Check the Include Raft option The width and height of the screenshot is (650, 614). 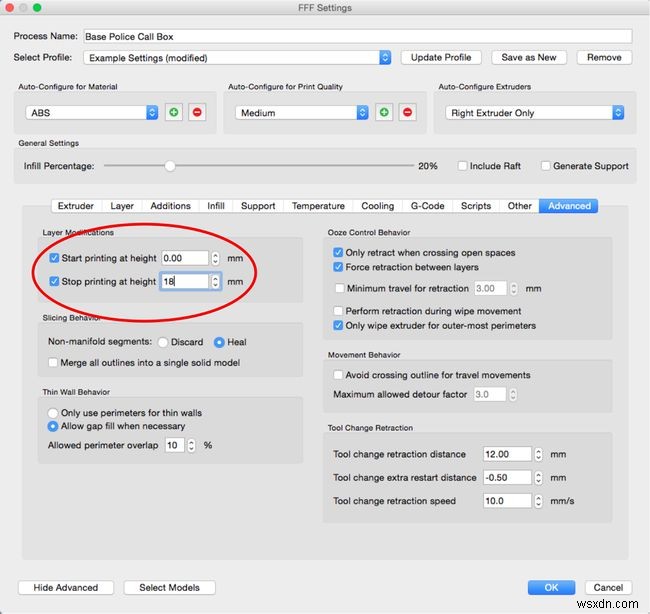tap(462, 166)
